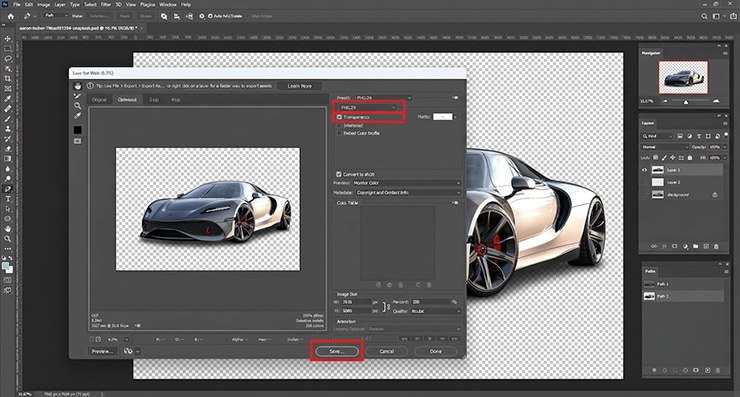This screenshot has height=397, width=740.
Task: Switch to the 4-Up tab
Action: tap(176, 100)
